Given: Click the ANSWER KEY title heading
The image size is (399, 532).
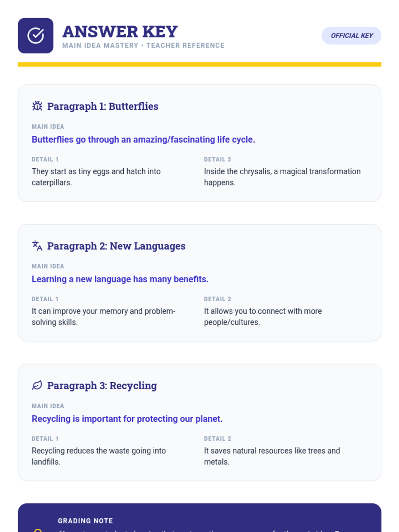Looking at the screenshot, I should [120, 32].
